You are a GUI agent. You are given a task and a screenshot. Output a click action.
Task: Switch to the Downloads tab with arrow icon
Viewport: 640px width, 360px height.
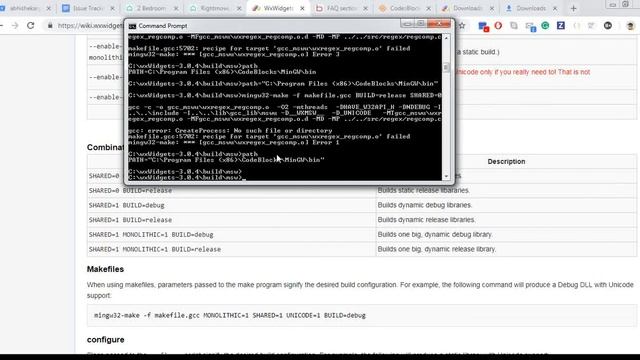(x=531, y=8)
